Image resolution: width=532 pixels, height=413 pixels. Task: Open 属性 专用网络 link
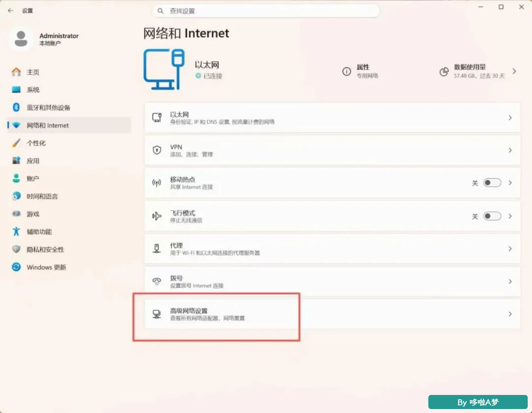click(360, 71)
